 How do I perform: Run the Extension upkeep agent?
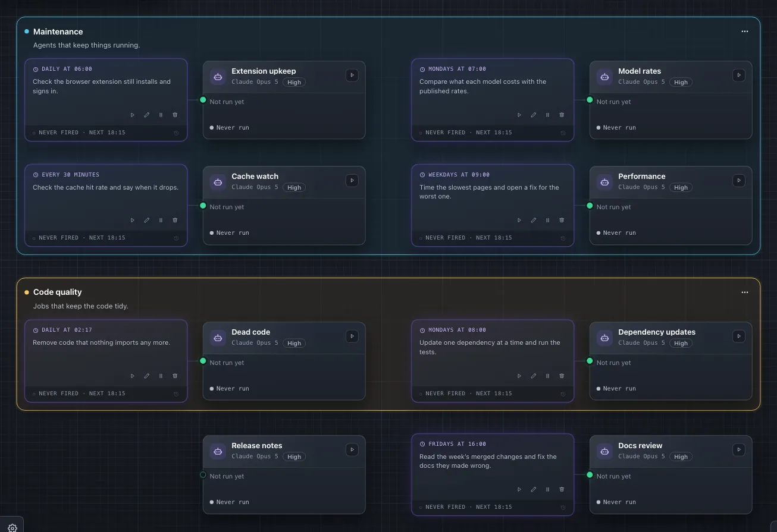pos(352,75)
